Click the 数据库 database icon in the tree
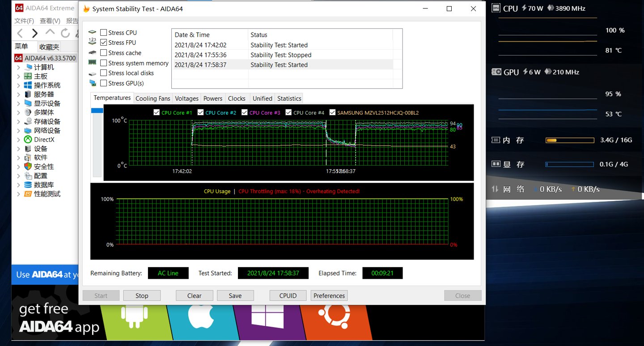The image size is (644, 346). [x=28, y=185]
